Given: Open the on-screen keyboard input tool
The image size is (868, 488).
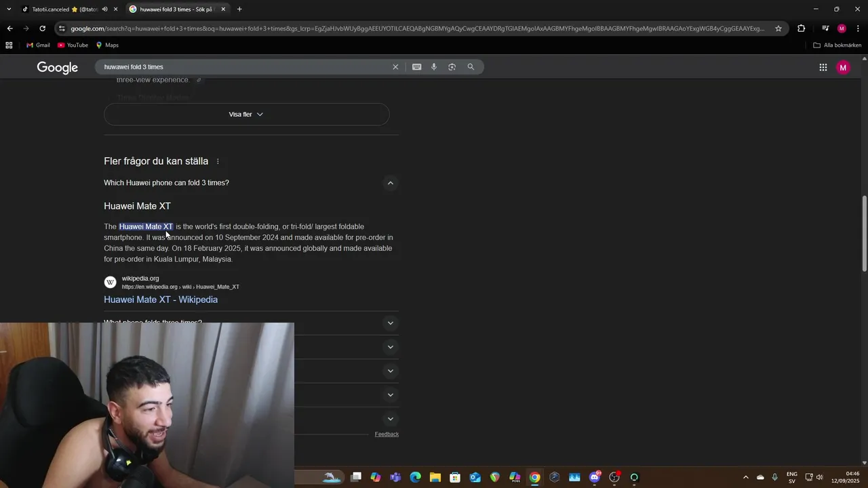Looking at the screenshot, I should pos(416,67).
